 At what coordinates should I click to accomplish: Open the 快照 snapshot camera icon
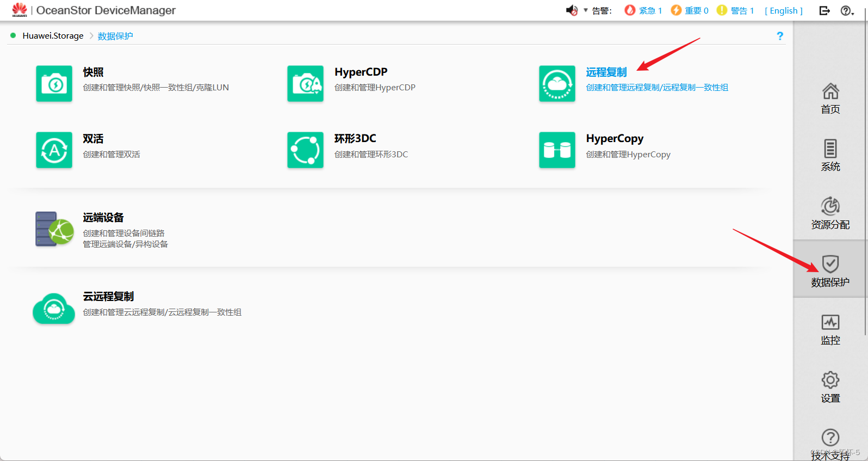click(54, 84)
